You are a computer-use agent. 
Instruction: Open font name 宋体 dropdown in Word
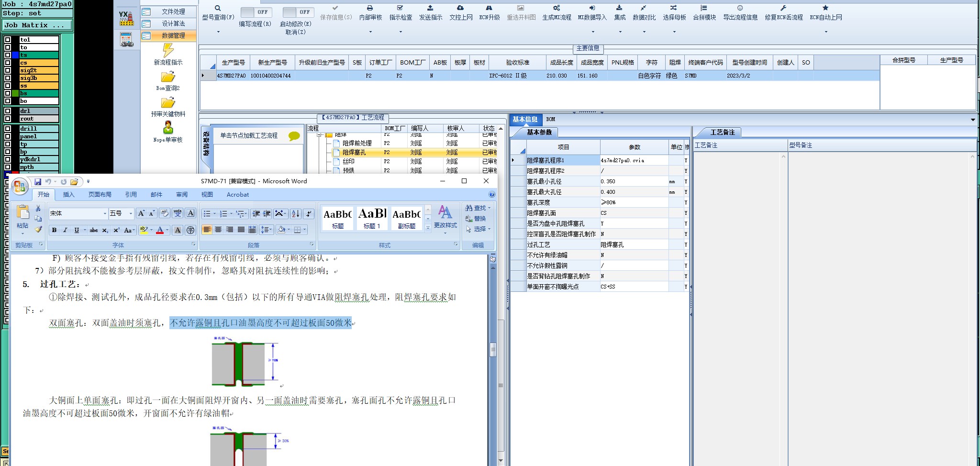[x=105, y=213]
